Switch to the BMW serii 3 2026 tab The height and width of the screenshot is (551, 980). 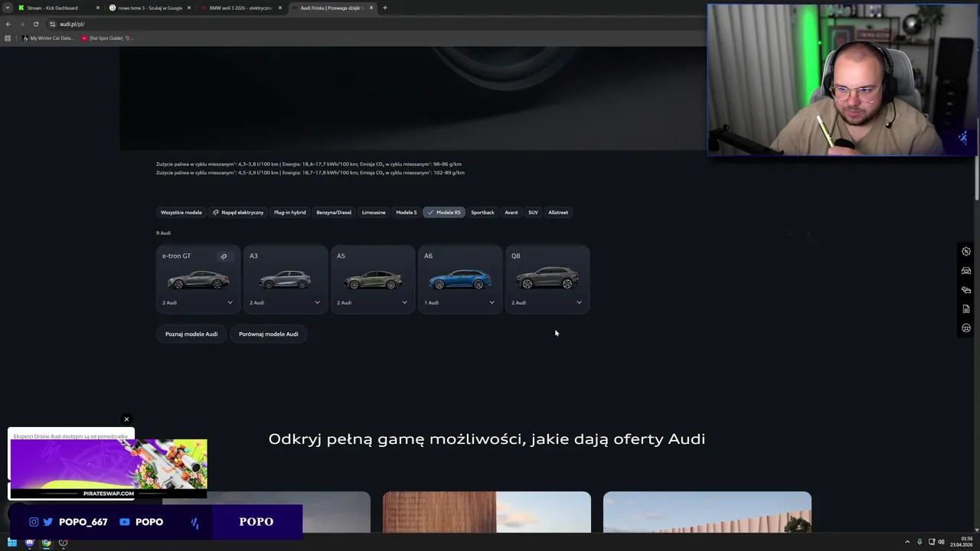[240, 8]
